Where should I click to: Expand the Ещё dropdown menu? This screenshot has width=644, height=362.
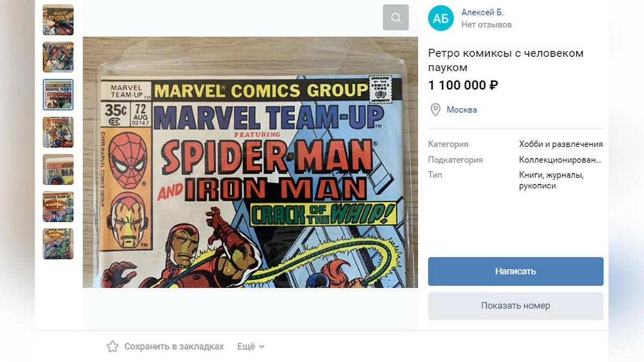(251, 346)
